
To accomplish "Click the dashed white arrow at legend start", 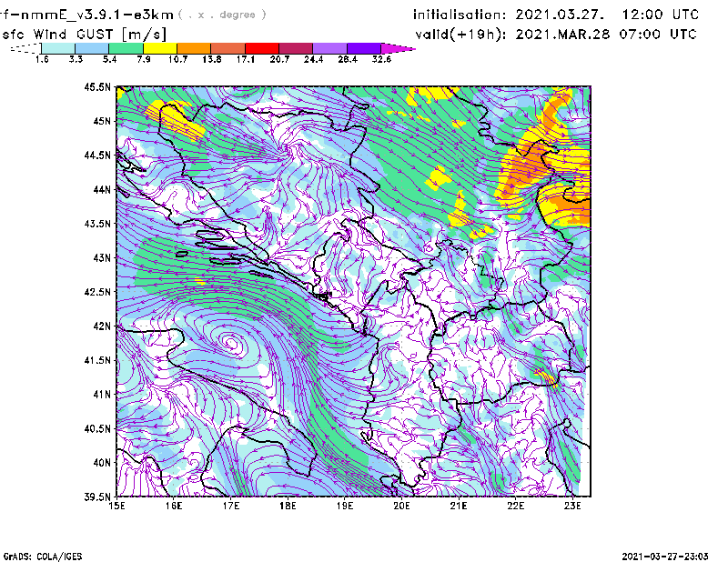I will click(25, 48).
